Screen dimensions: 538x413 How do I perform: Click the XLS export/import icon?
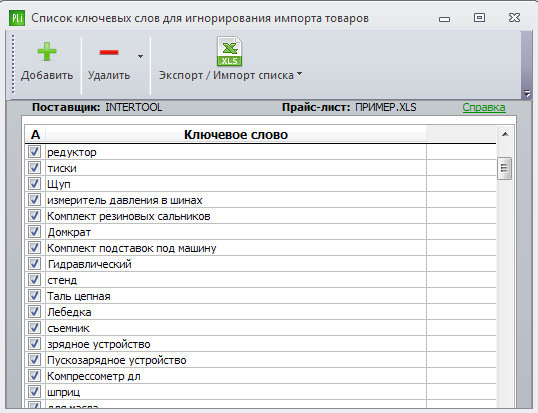229,51
